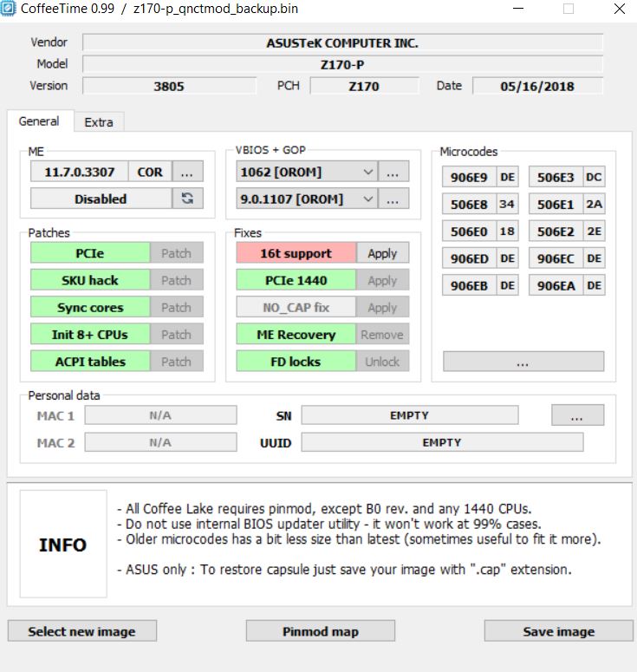This screenshot has height=672, width=637.
Task: Click the MAC 2 N/A field
Action: tap(160, 442)
